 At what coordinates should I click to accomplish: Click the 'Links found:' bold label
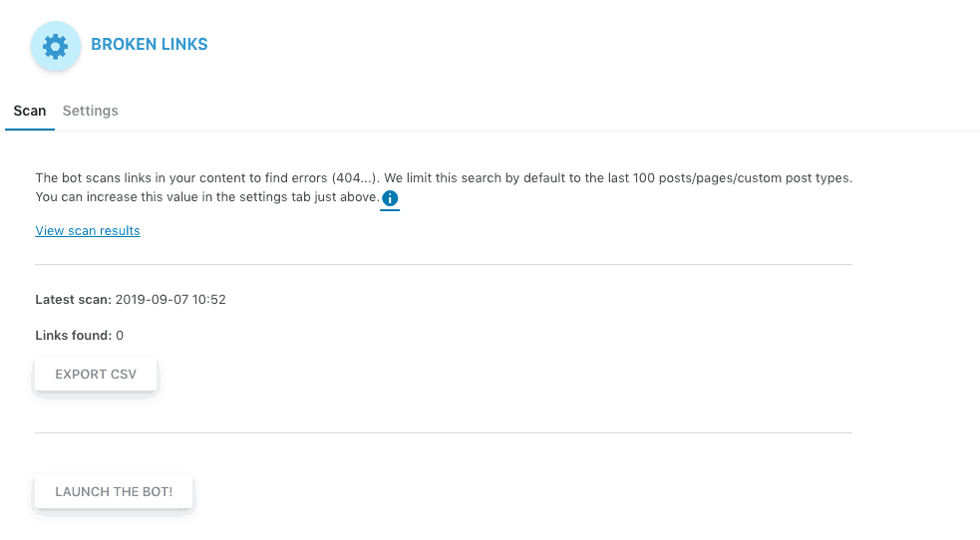[x=74, y=336]
